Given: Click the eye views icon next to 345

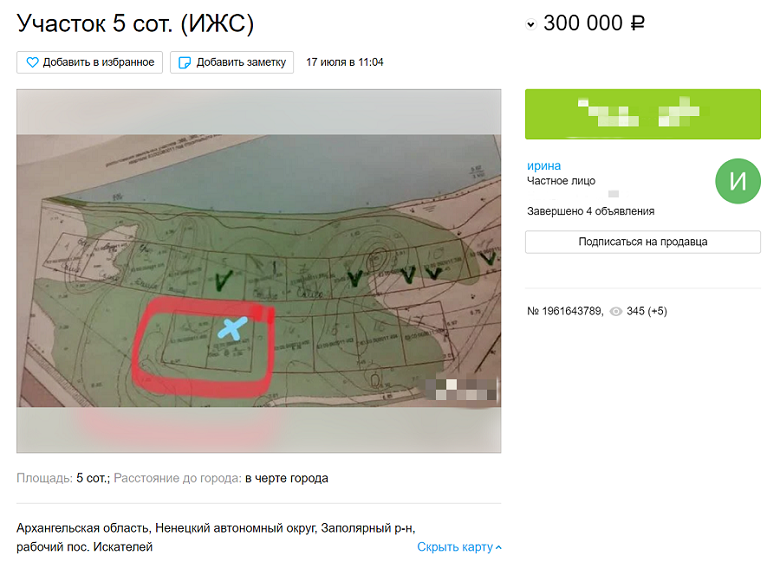Looking at the screenshot, I should (x=616, y=311).
